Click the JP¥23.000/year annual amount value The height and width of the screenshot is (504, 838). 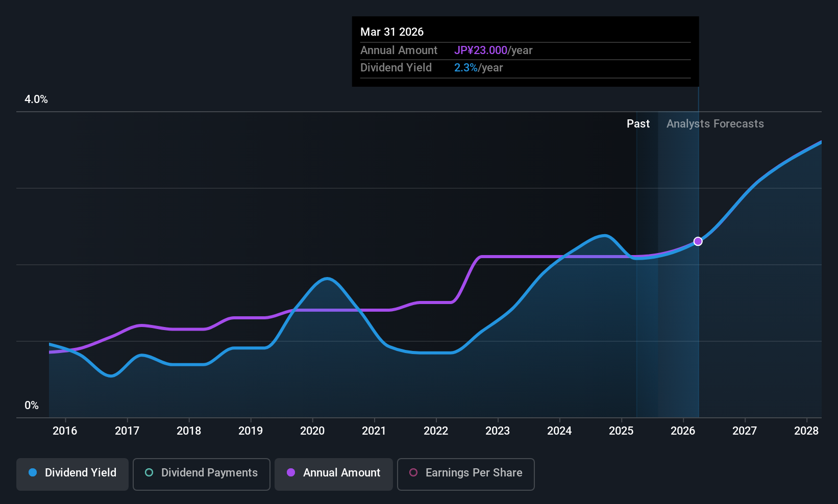493,51
